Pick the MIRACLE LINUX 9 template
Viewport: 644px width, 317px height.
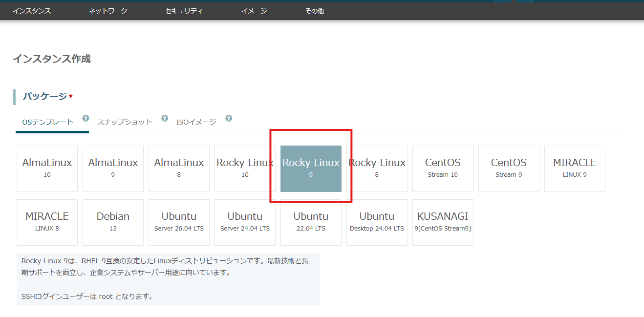pos(575,169)
